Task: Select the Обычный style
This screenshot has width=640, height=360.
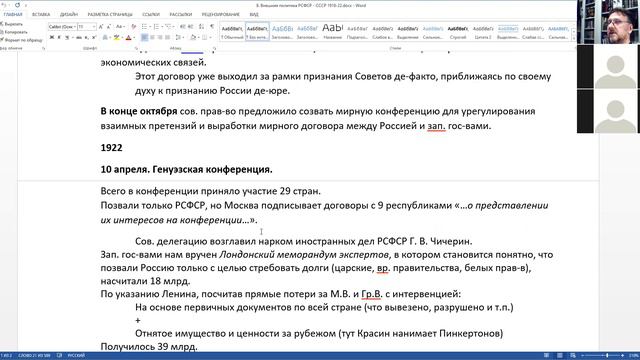Action: click(x=232, y=31)
